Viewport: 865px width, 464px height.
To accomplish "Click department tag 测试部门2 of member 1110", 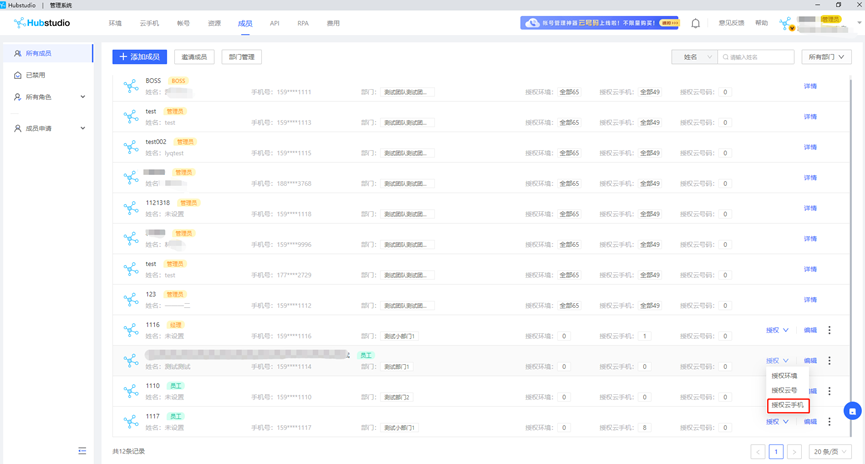I will tap(397, 397).
